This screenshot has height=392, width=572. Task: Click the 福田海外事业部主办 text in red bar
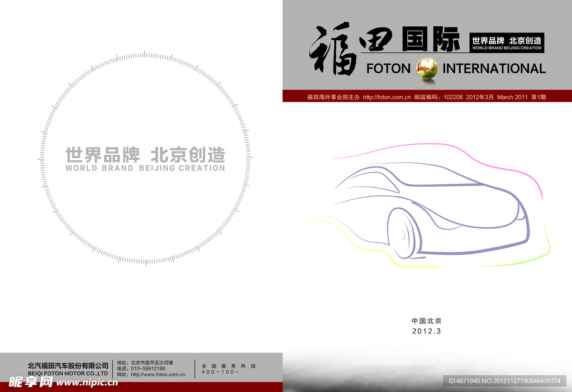click(333, 97)
